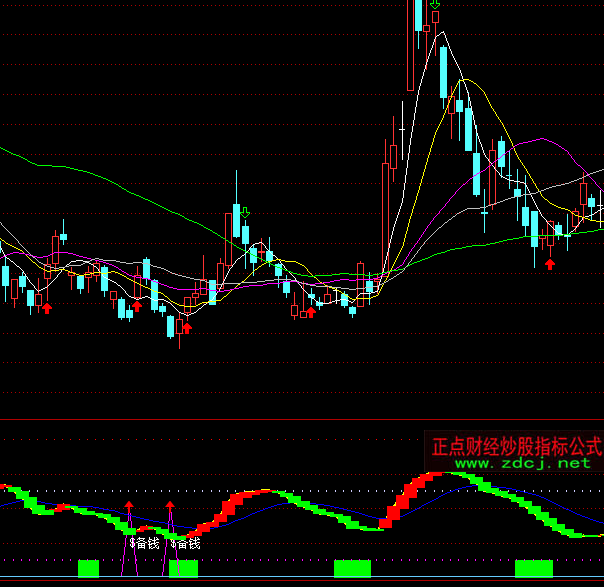The image size is (604, 587).
Task: Click the green down arrow at chart peak top
Action: click(435, 5)
